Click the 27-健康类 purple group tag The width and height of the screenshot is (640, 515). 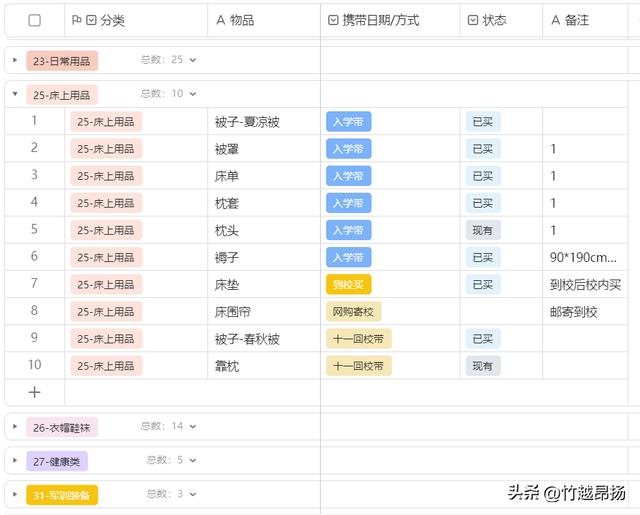click(57, 461)
